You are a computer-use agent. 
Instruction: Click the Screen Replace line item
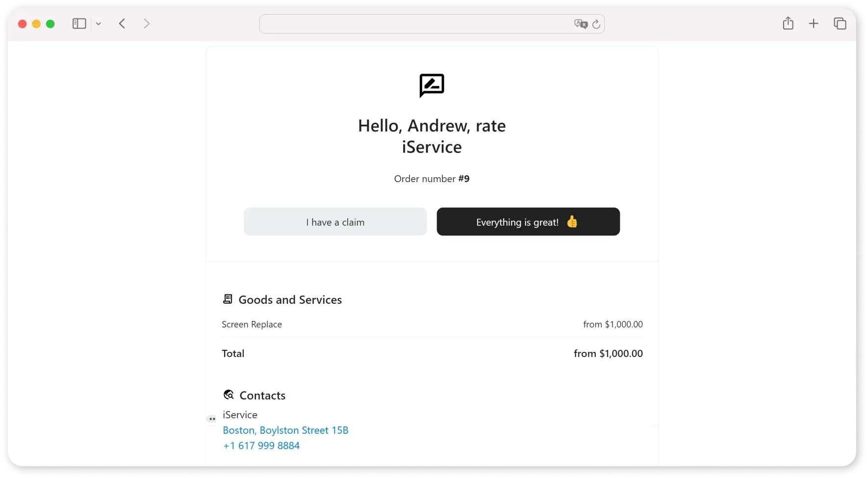252,324
